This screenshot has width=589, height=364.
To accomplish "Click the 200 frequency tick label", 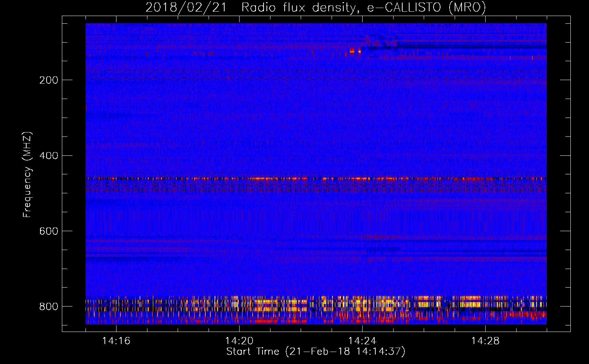I will pos(49,80).
